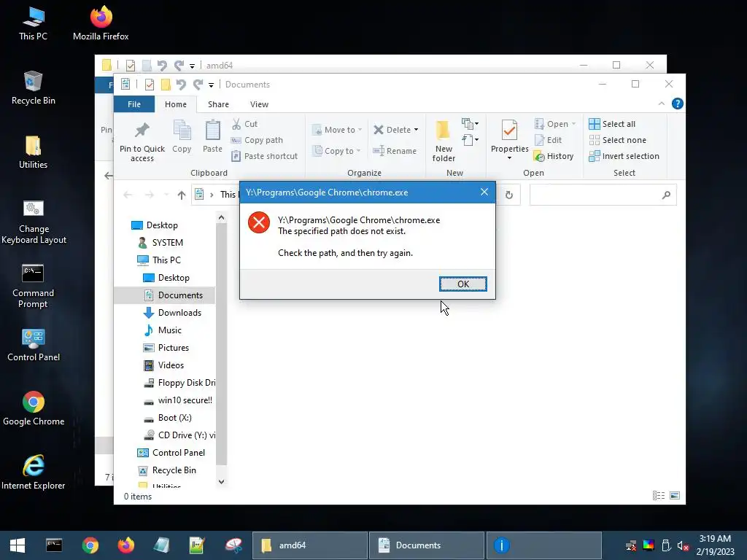Switch to amd64 taskbar button
The image size is (747, 560).
(x=310, y=545)
